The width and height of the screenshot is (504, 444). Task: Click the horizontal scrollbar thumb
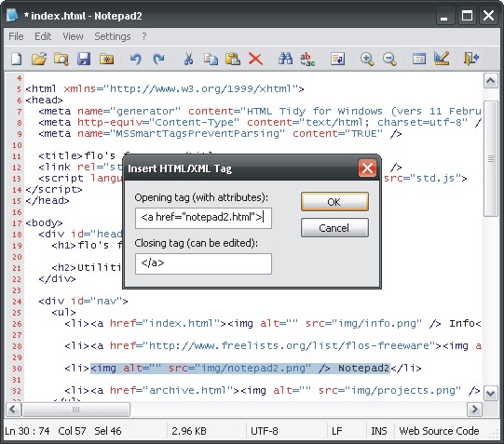(x=75, y=410)
